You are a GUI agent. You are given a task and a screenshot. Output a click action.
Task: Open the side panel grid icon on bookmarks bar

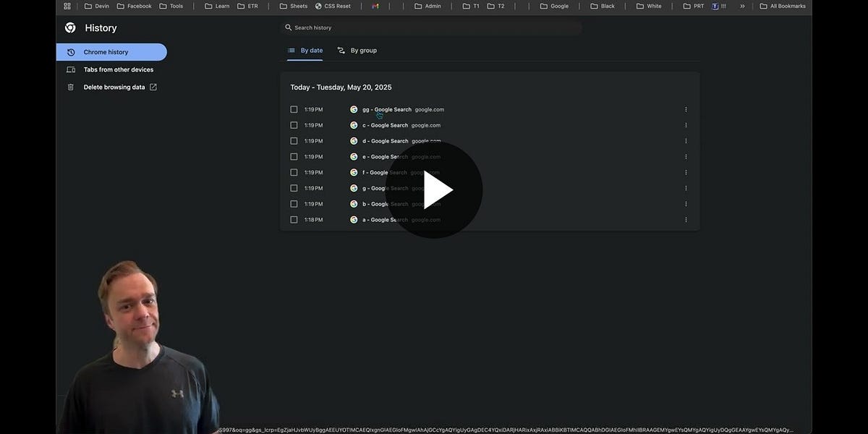pyautogui.click(x=66, y=5)
